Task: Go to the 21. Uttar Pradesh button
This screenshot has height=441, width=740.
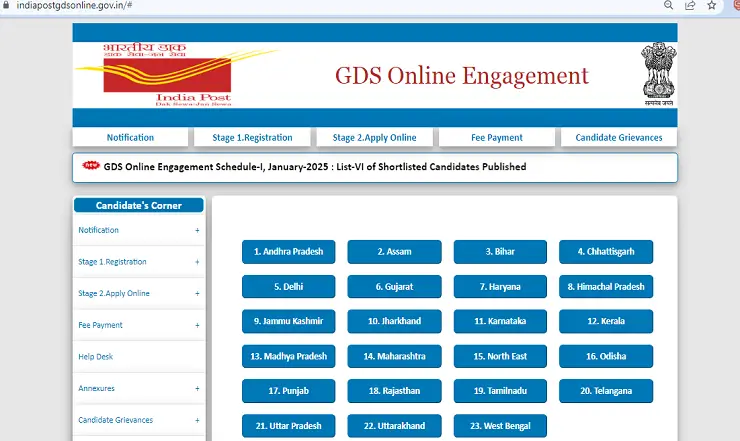Action: pyautogui.click(x=288, y=426)
